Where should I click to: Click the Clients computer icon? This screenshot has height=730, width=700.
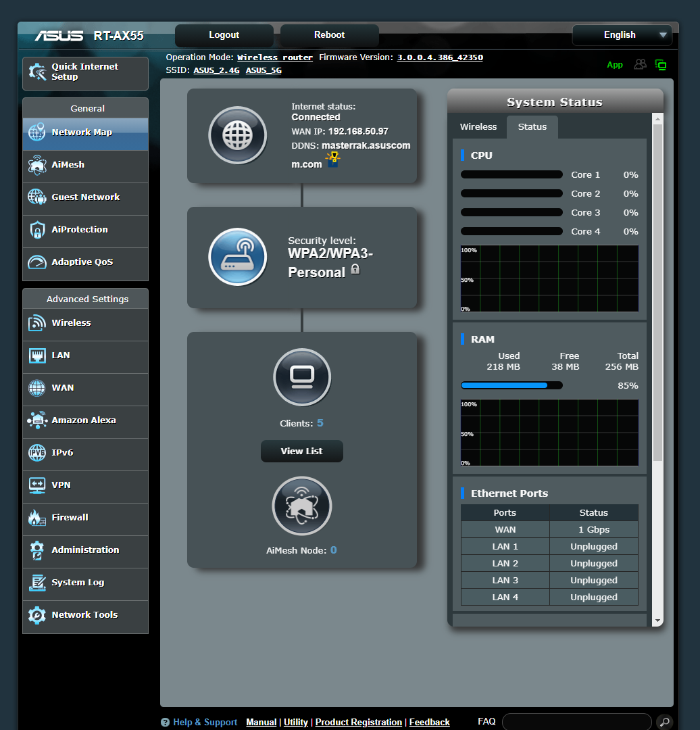[302, 377]
